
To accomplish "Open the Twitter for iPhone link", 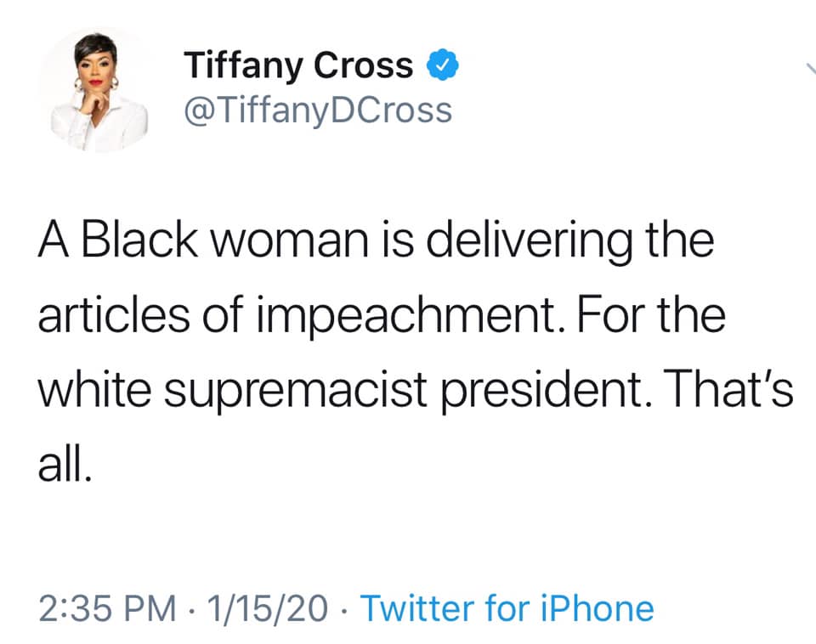I will [x=507, y=608].
